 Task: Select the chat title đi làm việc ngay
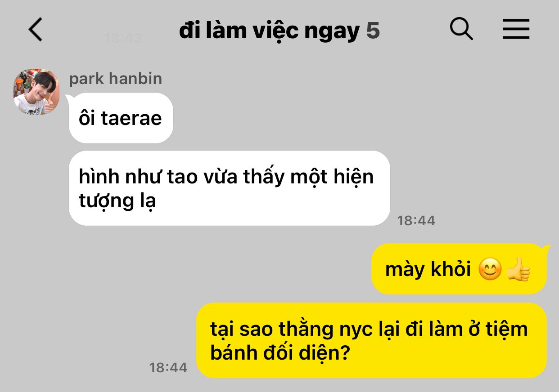coord(269,31)
